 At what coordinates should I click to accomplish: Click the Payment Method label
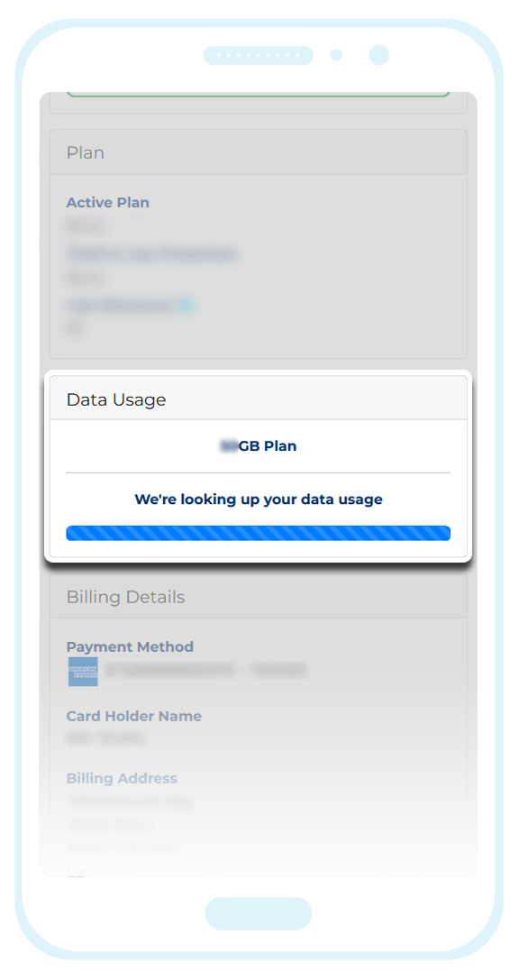coord(130,646)
